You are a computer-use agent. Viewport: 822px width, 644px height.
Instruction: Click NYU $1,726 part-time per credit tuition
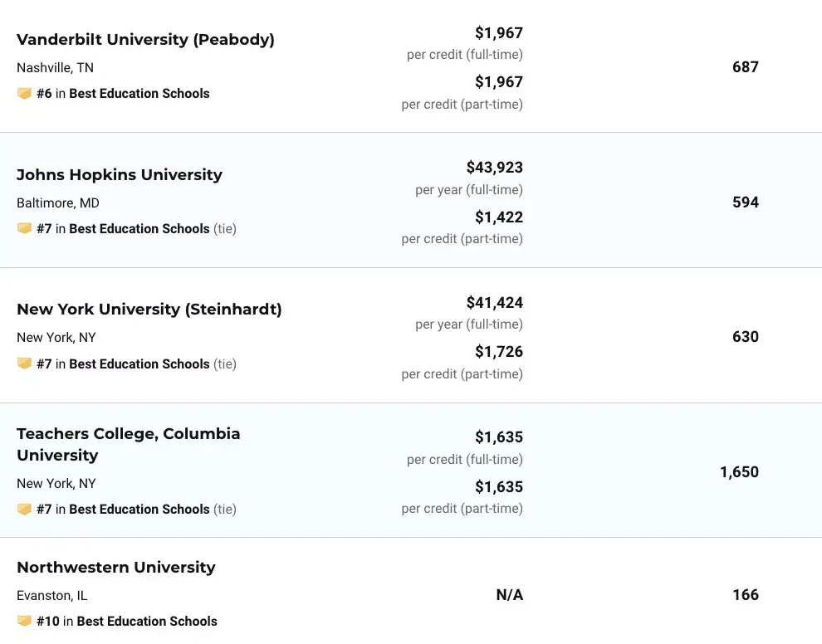pyautogui.click(x=499, y=352)
